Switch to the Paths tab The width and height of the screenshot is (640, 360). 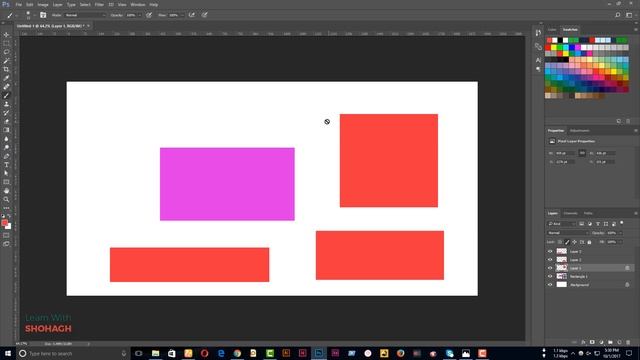(x=588, y=213)
